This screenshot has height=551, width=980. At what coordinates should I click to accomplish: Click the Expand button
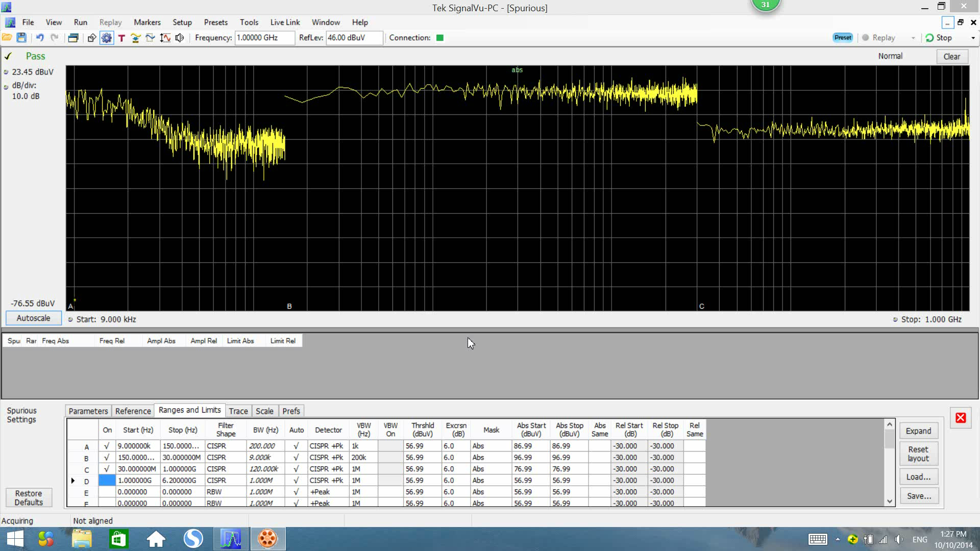click(918, 431)
